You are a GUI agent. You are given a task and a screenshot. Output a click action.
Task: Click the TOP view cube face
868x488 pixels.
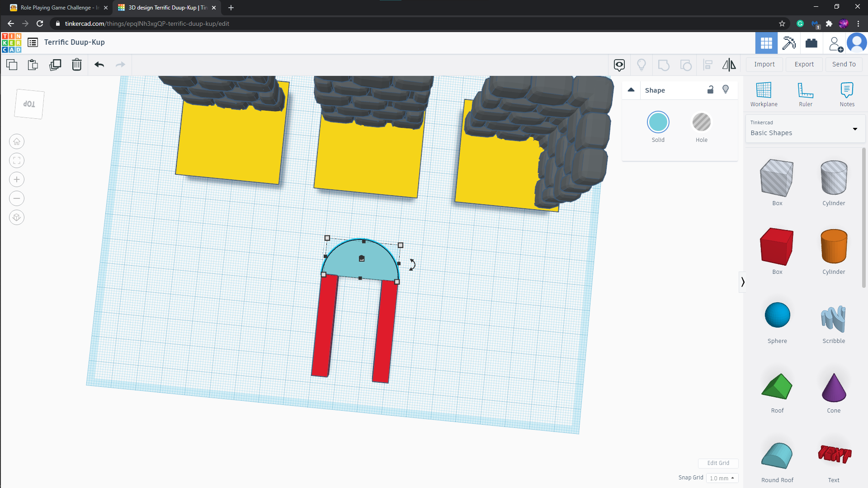[x=29, y=104]
